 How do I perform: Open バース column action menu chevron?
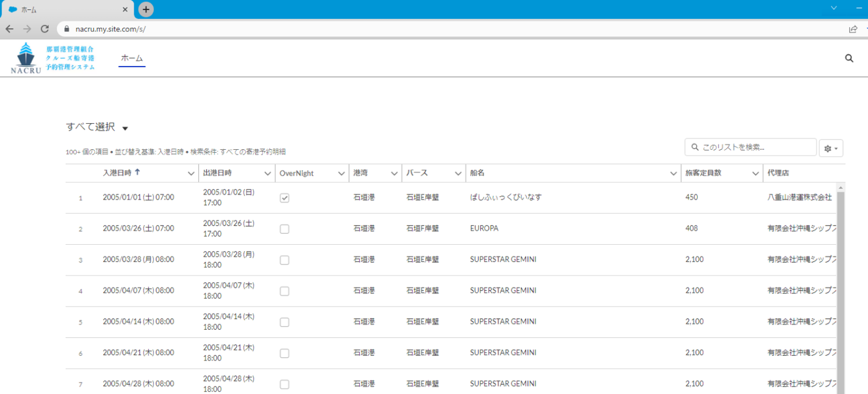click(458, 173)
